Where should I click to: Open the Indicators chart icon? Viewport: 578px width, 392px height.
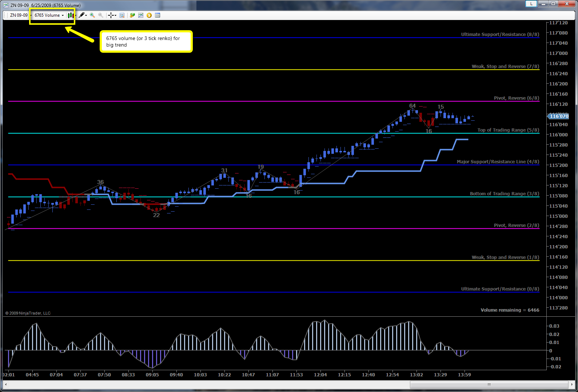141,15
